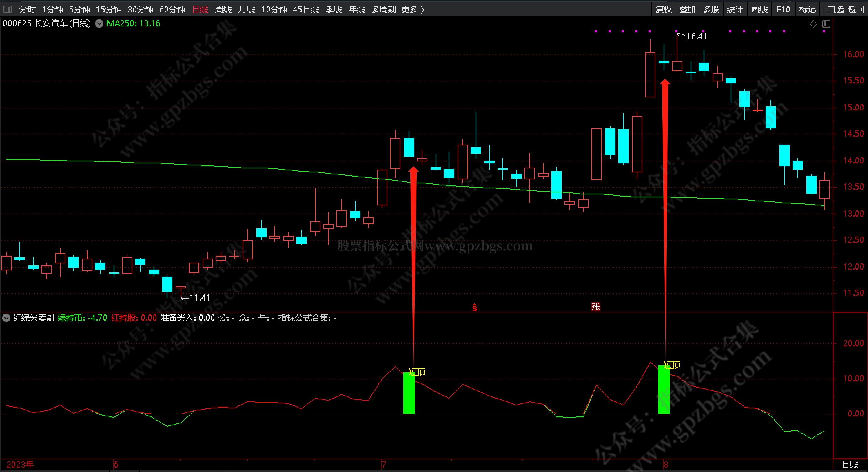Add stock via +自选 button
Screen dimensions: 868x472
click(832, 9)
